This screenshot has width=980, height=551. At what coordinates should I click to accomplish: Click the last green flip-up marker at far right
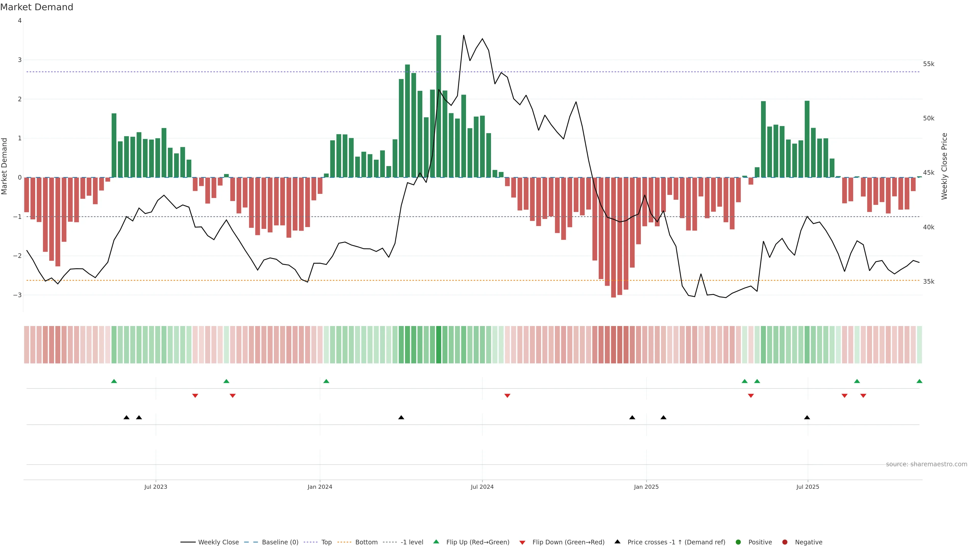(919, 381)
